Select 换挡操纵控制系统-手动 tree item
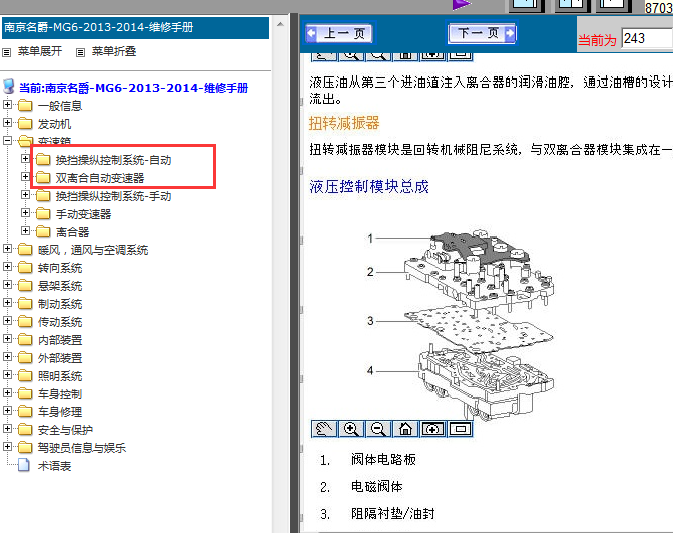Screen dimensions: 673x533 (x=113, y=196)
